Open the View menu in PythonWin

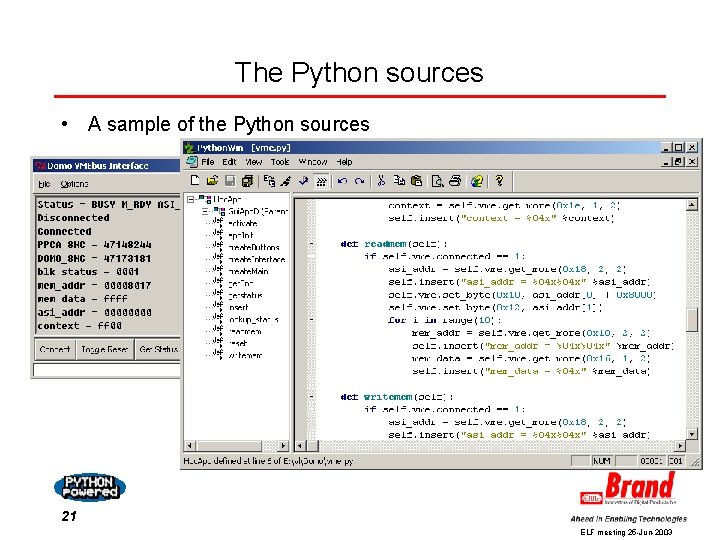[x=253, y=162]
